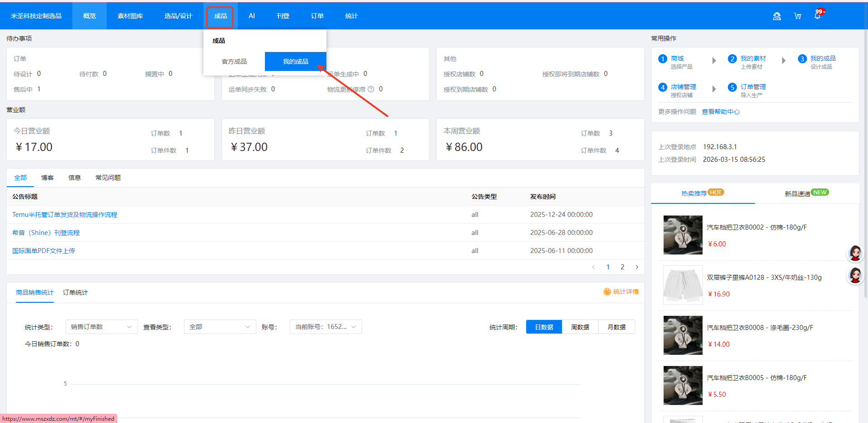868x423 pixels.
Task: Open the 双层裤子里裤A0128 product thumbnail
Action: coord(683,285)
